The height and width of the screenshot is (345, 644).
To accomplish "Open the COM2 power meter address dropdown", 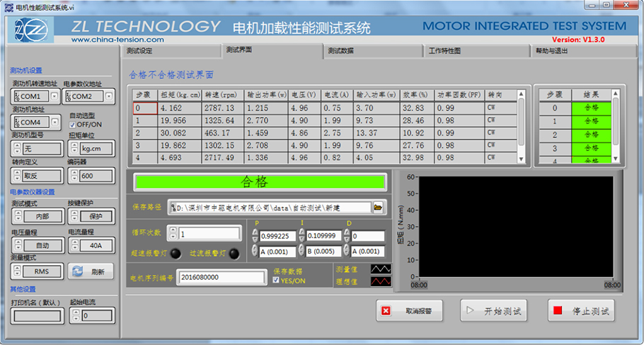I will (x=109, y=96).
